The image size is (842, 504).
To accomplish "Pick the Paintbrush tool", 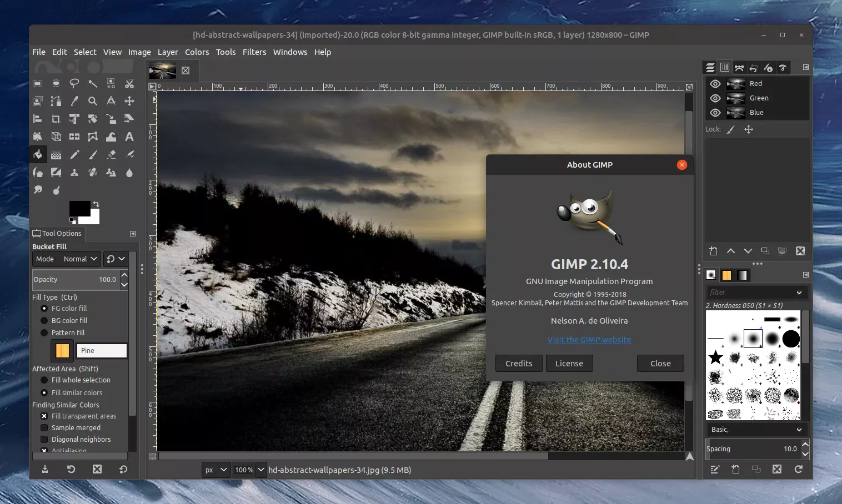I will point(93,154).
